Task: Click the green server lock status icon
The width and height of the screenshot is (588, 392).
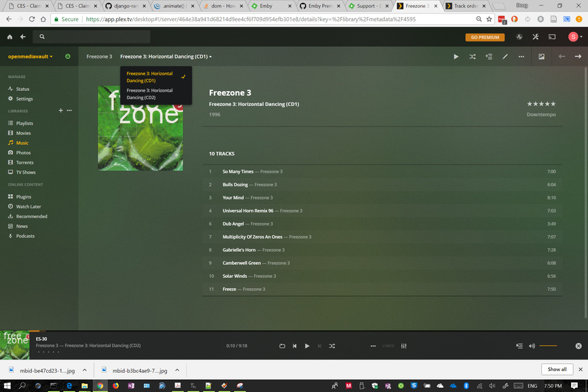Action: [68, 56]
